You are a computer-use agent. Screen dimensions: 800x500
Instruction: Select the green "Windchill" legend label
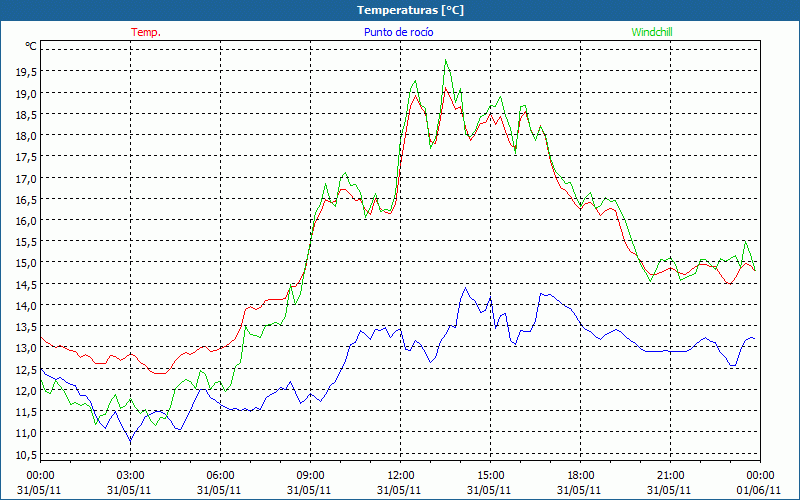pos(652,32)
